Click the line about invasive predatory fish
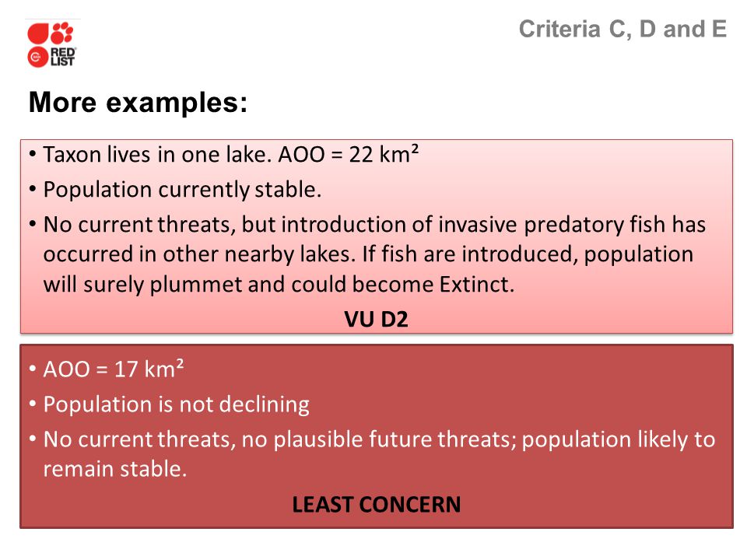This screenshot has height=560, width=747. (367, 225)
